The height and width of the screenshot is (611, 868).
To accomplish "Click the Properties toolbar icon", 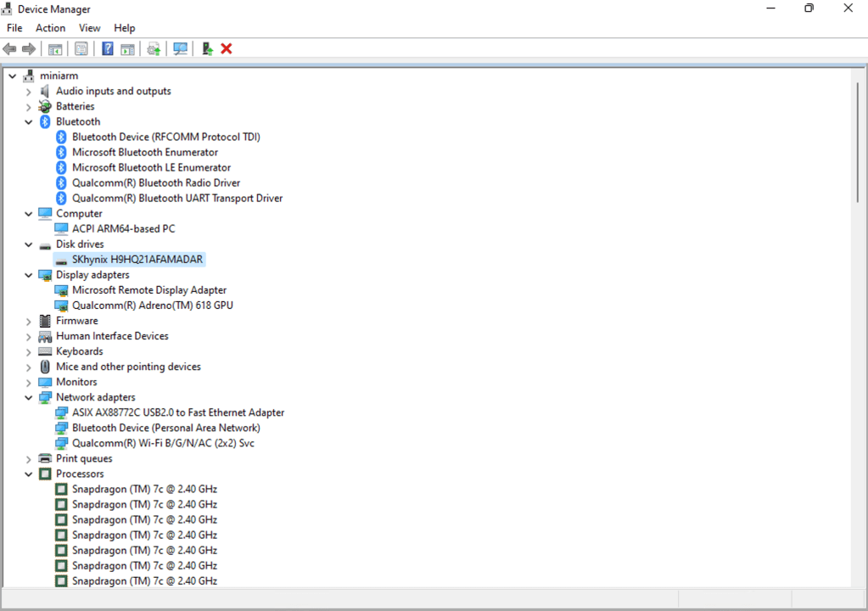I will coord(81,49).
